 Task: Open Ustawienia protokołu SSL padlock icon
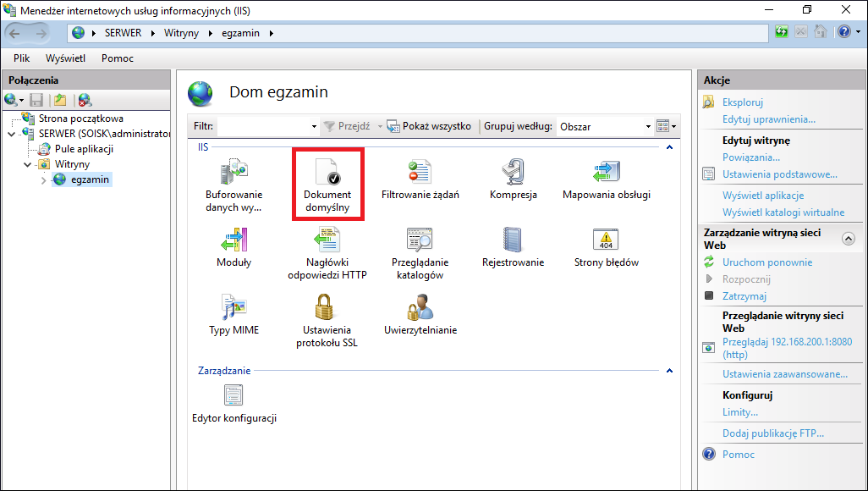coord(327,307)
